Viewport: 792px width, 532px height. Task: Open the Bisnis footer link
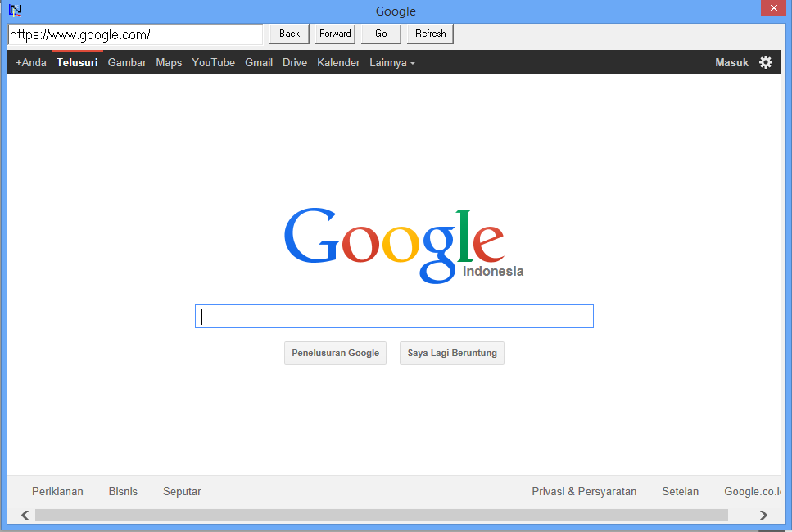click(x=123, y=492)
